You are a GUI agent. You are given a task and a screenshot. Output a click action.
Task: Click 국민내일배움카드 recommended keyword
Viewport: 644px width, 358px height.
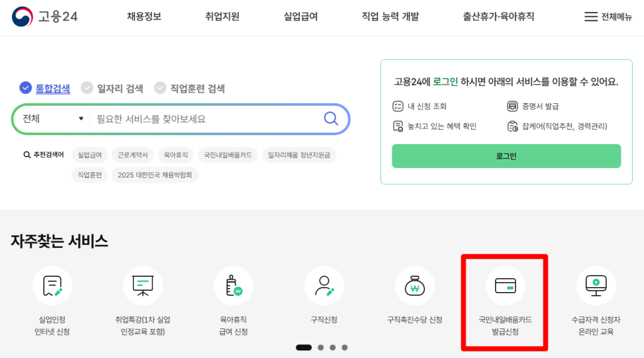click(228, 155)
